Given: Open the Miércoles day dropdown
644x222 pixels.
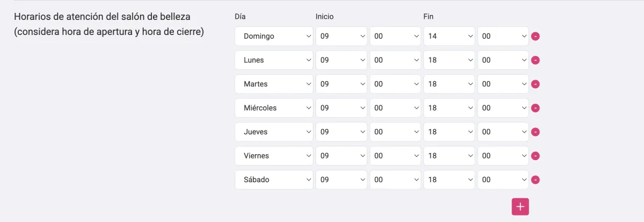Looking at the screenshot, I should (x=274, y=108).
